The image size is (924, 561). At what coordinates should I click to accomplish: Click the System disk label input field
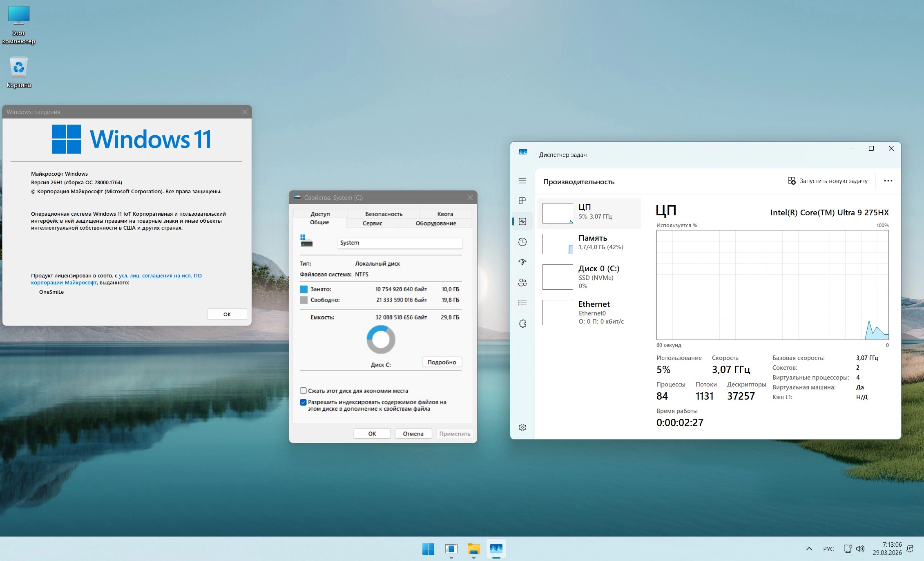(x=400, y=243)
